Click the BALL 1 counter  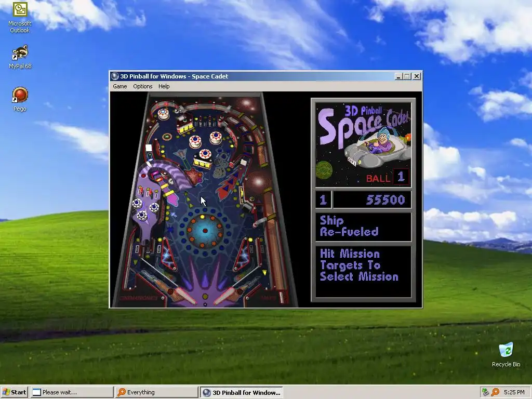point(388,177)
